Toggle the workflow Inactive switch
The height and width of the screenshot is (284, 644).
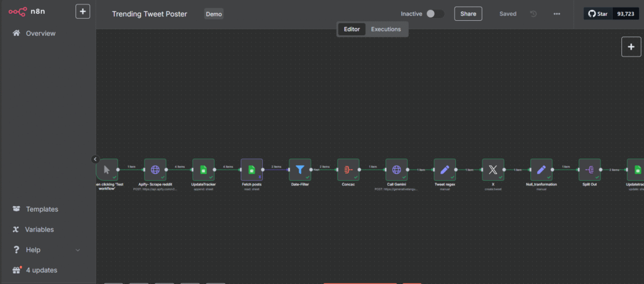pos(435,14)
